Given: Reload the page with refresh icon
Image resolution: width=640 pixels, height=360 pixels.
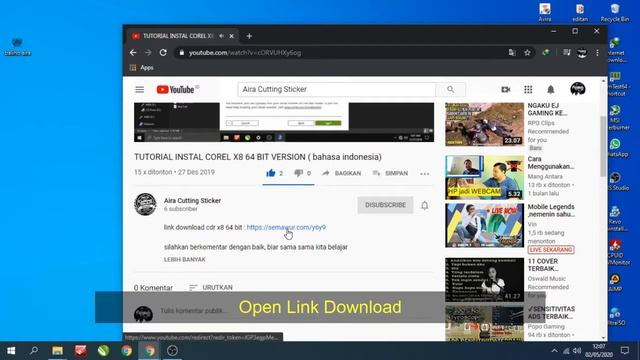Looking at the screenshot, I should (x=163, y=53).
